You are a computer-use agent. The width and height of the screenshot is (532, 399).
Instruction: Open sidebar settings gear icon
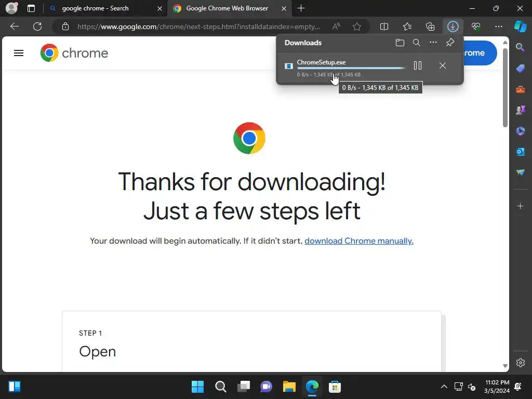click(x=521, y=363)
